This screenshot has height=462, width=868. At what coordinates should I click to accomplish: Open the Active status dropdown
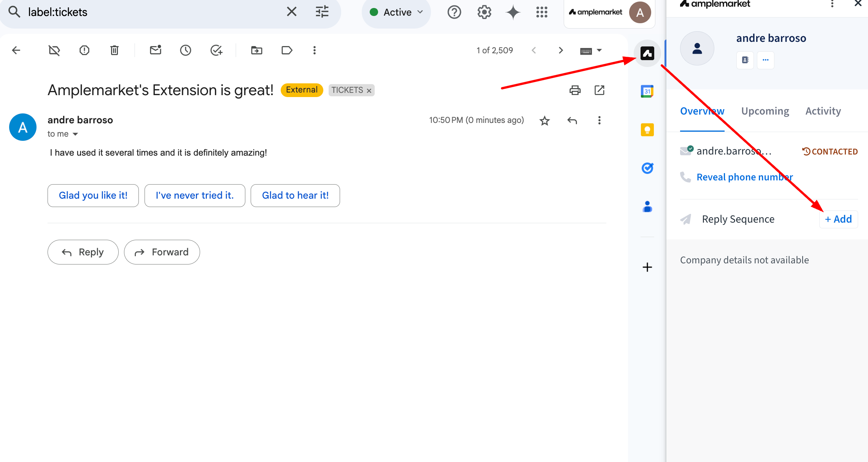click(x=396, y=12)
